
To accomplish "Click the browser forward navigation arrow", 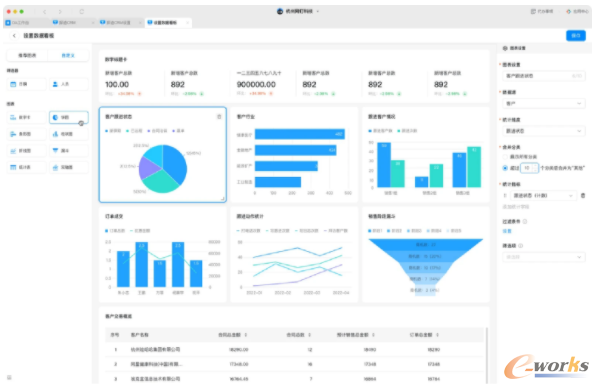I will click(60, 12).
